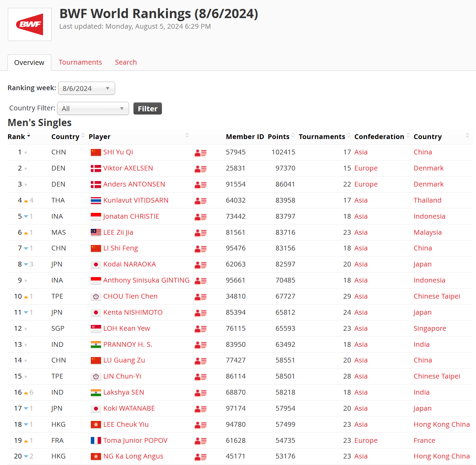476x465 pixels.
Task: Open NG Ka Long Angus's profile card icon
Action: click(x=200, y=457)
